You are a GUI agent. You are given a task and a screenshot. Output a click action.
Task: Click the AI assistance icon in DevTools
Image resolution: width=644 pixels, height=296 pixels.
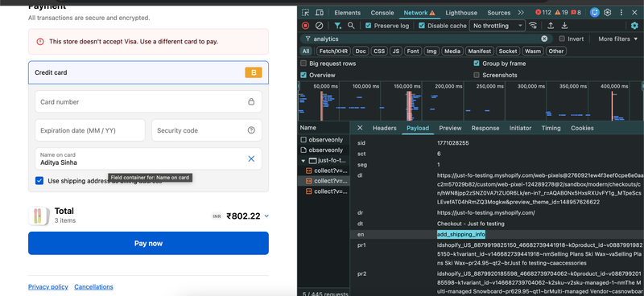coord(595,12)
